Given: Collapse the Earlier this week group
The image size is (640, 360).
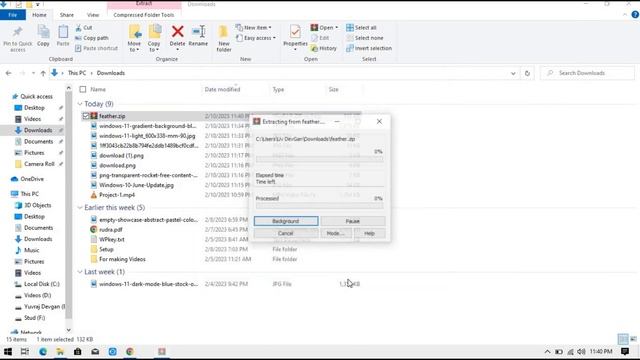Looking at the screenshot, I should [80, 208].
